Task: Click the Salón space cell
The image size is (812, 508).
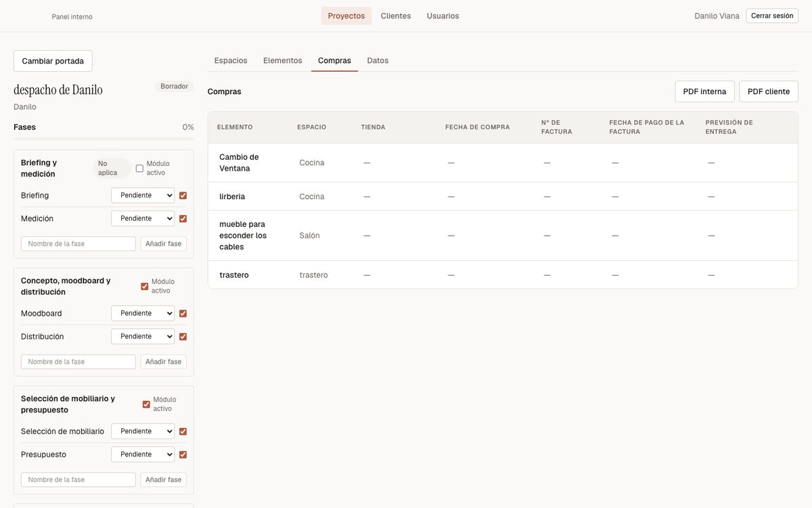Action: (x=310, y=236)
